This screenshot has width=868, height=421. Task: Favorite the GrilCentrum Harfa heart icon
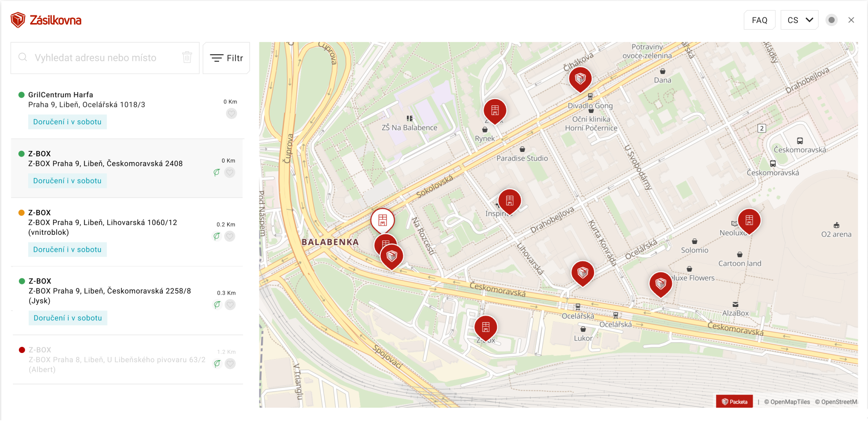pyautogui.click(x=231, y=114)
